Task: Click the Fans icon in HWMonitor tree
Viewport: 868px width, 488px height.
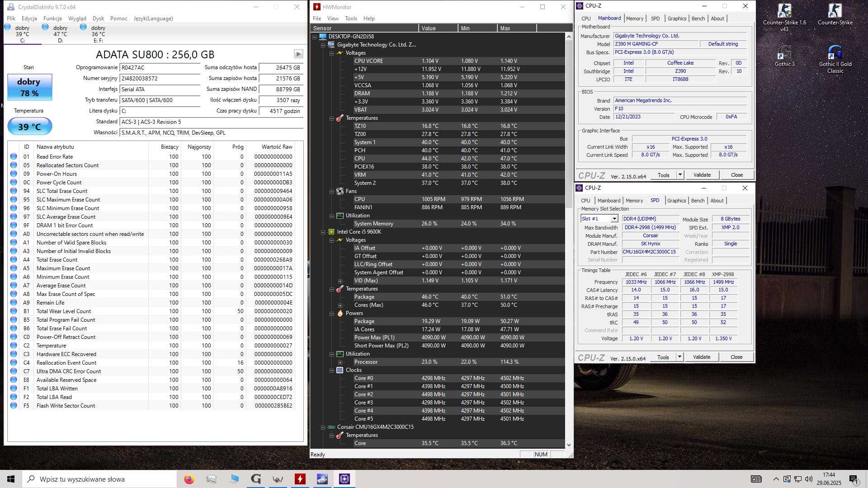Action: [x=340, y=191]
